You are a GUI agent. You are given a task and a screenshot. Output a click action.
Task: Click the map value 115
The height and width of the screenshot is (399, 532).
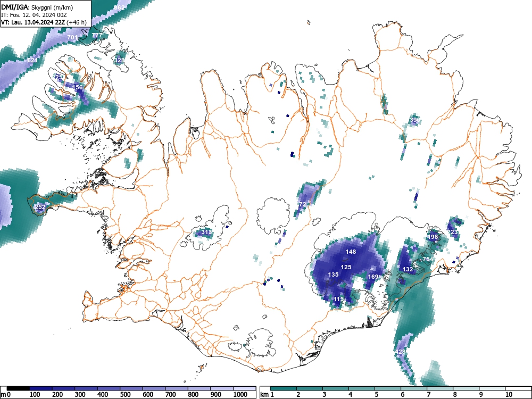point(338,299)
